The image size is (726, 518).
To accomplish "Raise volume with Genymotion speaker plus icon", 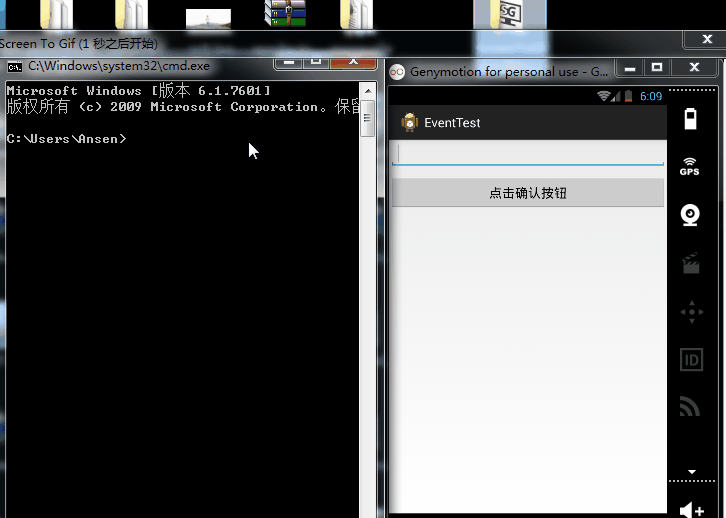I will coord(692,510).
